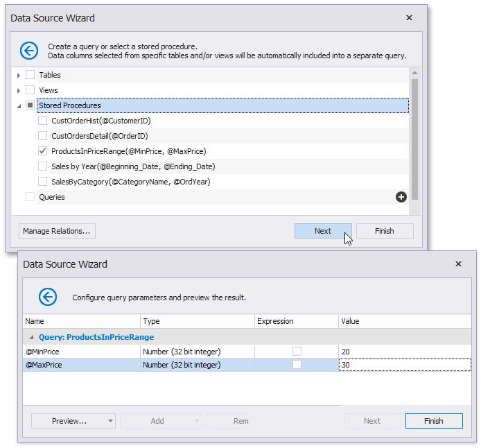Check the CustOrderHist procedure checkbox

click(x=43, y=121)
